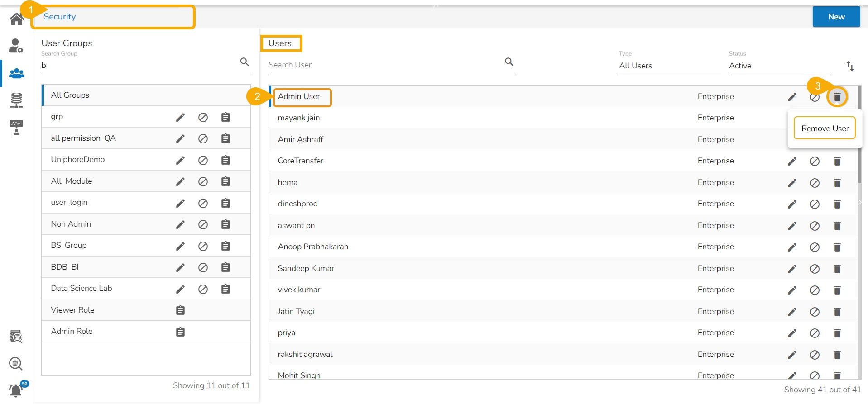
Task: Block the Admin User account
Action: tap(815, 97)
